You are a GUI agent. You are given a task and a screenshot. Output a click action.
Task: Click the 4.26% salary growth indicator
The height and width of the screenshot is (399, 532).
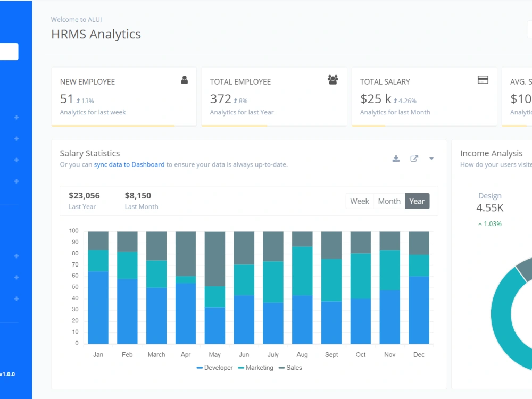(x=405, y=101)
